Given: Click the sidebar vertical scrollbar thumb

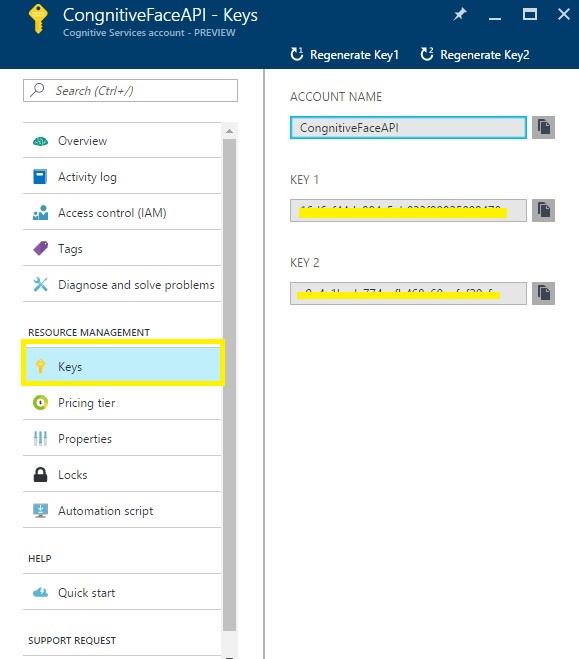Looking at the screenshot, I should point(229,385).
